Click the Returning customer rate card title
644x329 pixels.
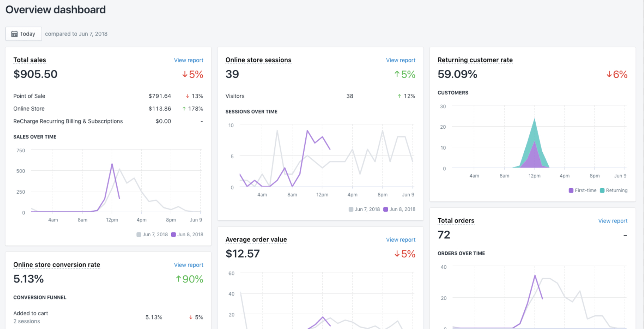click(475, 60)
